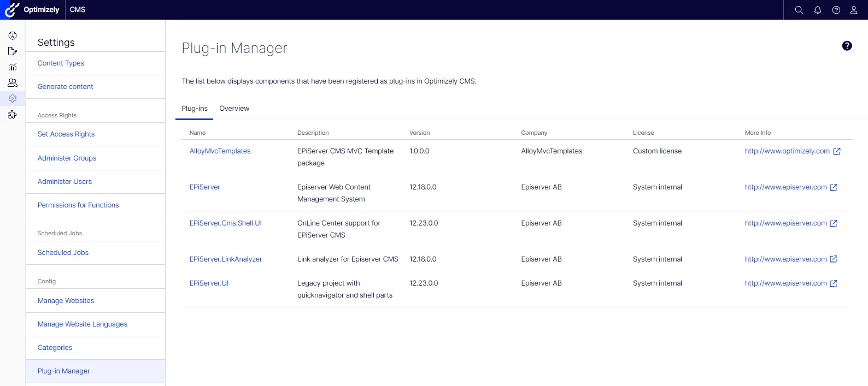This screenshot has height=386, width=868.
Task: Click external link icon for EPiServer.LinkAnalyzer row
Action: (x=834, y=259)
